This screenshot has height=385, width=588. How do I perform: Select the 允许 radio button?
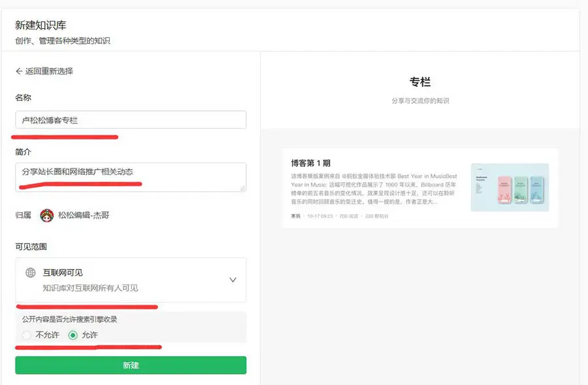pos(73,335)
